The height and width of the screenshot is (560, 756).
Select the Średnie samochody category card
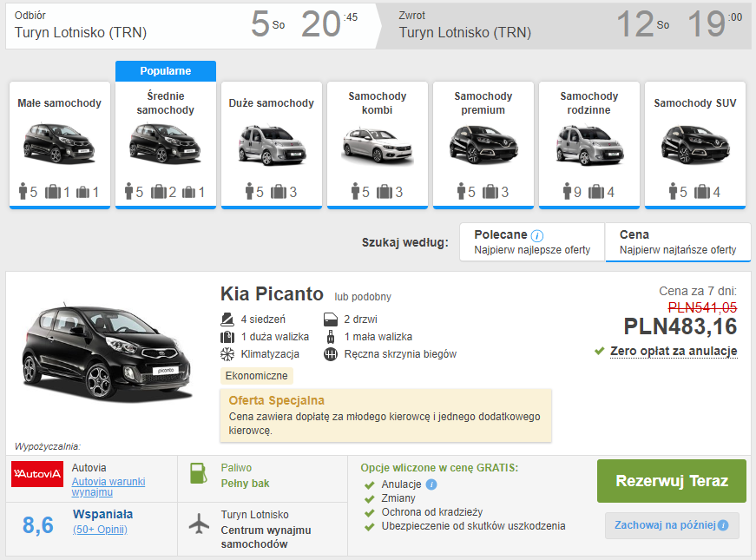166,145
